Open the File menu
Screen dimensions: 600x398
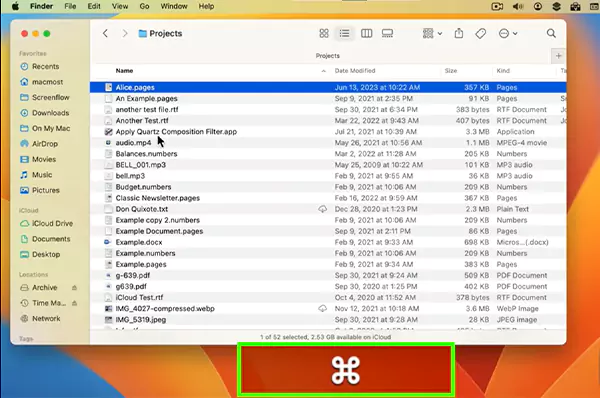pos(70,7)
